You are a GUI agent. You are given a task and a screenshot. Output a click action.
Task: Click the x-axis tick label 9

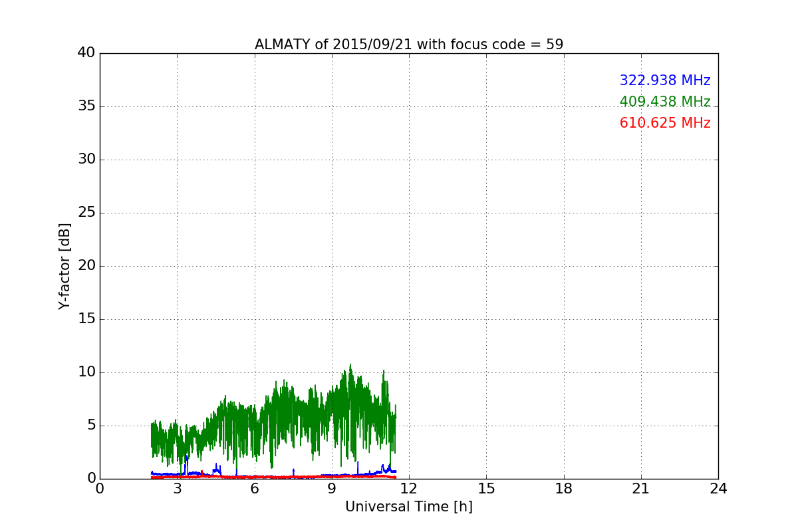(332, 489)
